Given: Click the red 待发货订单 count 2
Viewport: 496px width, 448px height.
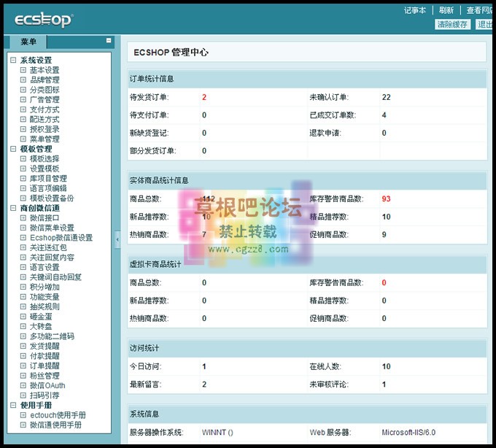Looking at the screenshot, I should tap(204, 97).
